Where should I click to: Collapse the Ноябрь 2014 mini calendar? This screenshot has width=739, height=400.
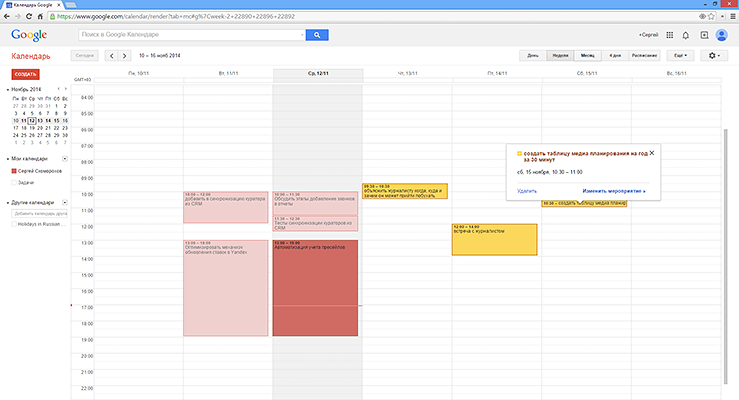point(8,90)
